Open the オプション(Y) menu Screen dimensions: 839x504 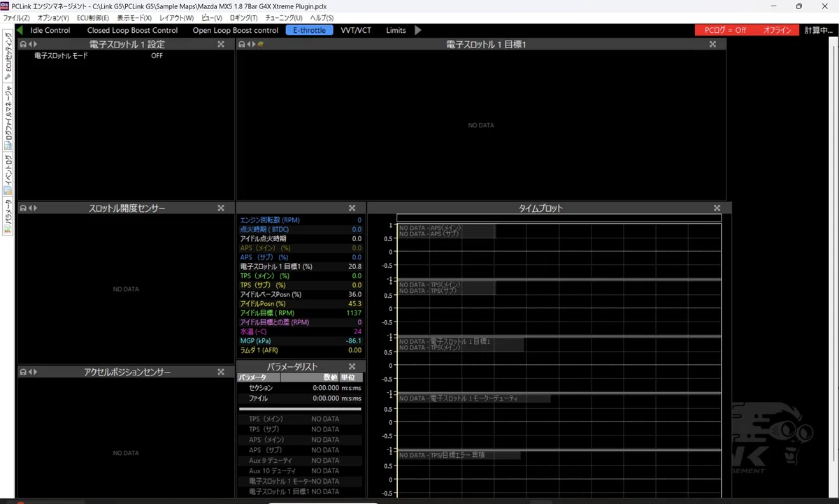54,17
